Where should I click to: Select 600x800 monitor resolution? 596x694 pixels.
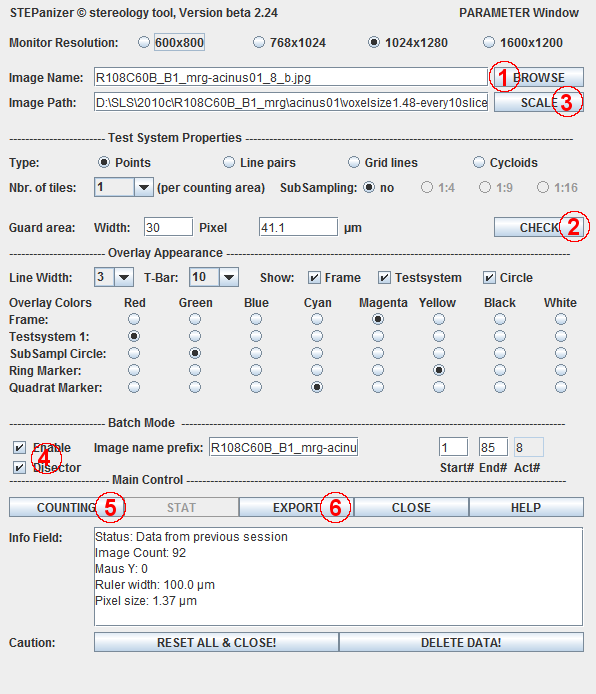pos(144,42)
